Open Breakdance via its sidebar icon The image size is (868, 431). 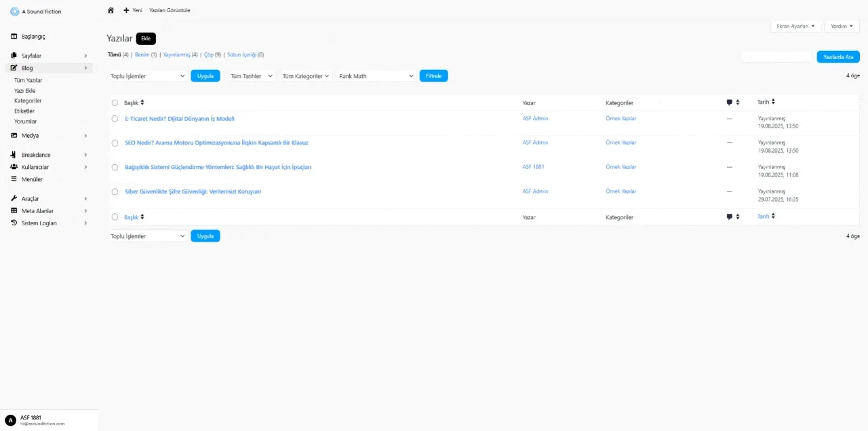[x=14, y=155]
